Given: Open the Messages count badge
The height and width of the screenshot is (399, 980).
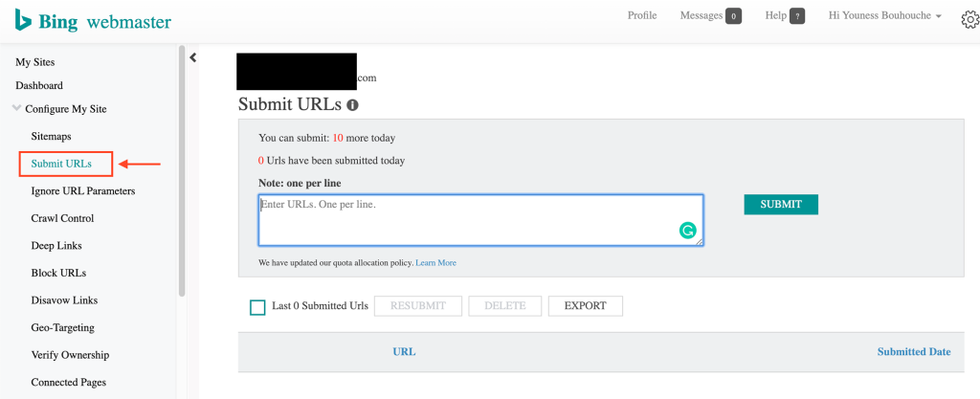Looking at the screenshot, I should click(x=733, y=16).
